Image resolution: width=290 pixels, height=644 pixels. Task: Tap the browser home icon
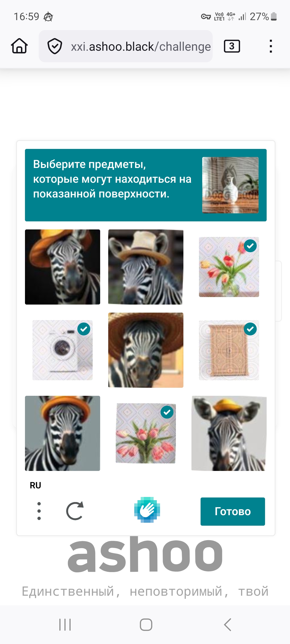(19, 46)
